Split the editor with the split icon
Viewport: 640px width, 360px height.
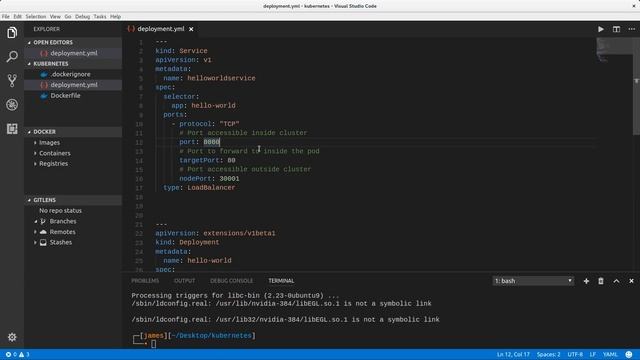616,29
